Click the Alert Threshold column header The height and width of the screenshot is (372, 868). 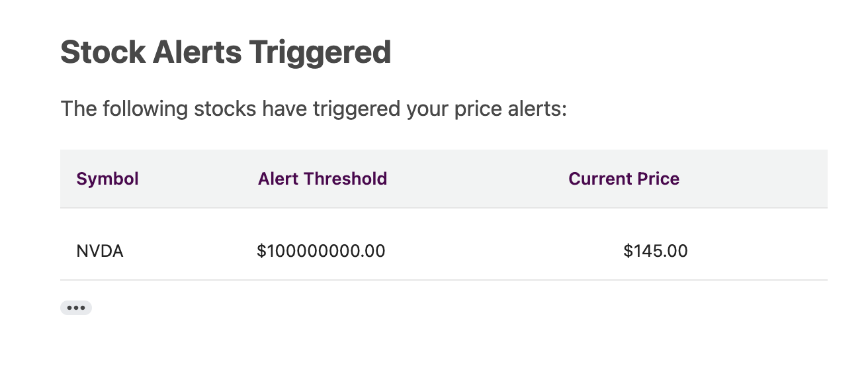click(322, 179)
